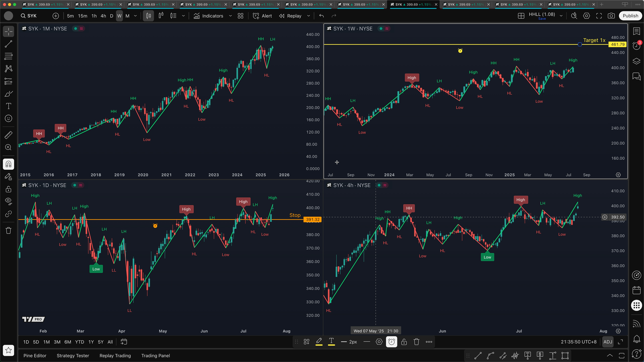Open the Replay Trading tab
Screen dimensions: 644x362
(x=115, y=355)
